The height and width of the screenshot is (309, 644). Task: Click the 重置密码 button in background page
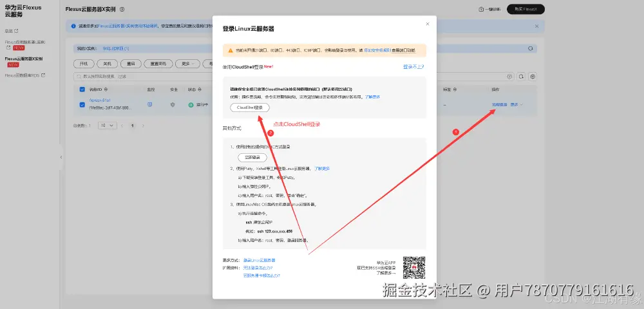point(158,64)
